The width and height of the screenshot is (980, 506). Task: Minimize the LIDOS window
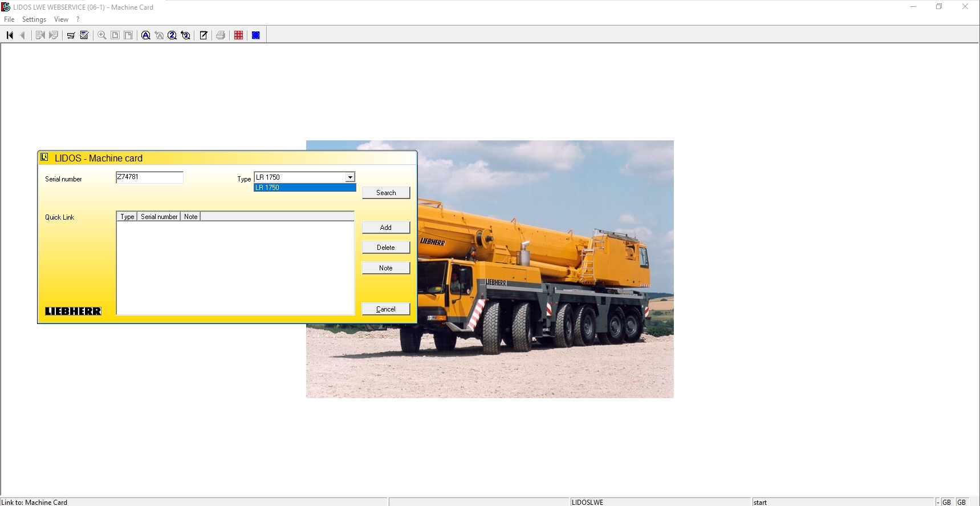pyautogui.click(x=913, y=7)
